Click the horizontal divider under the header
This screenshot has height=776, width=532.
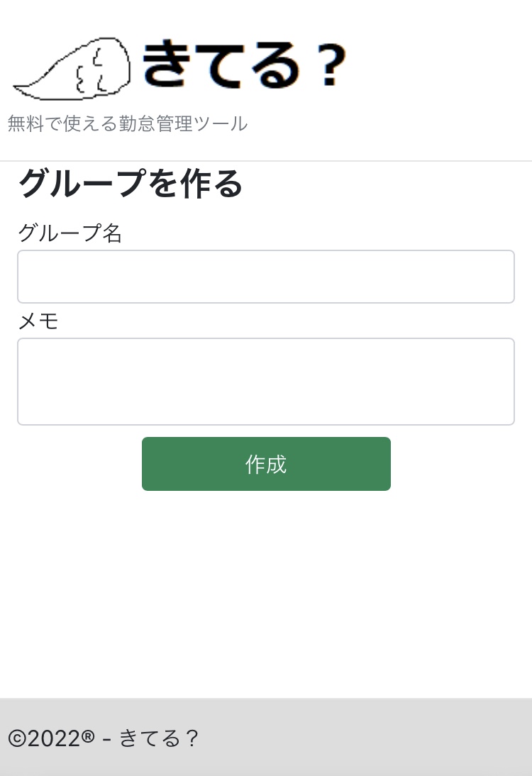pos(265,162)
